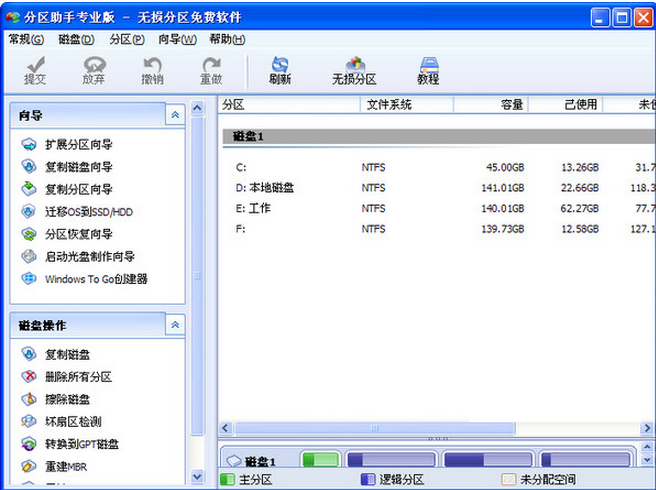
Task: Click the 放弃 (discard) toolbar icon
Action: 94,70
